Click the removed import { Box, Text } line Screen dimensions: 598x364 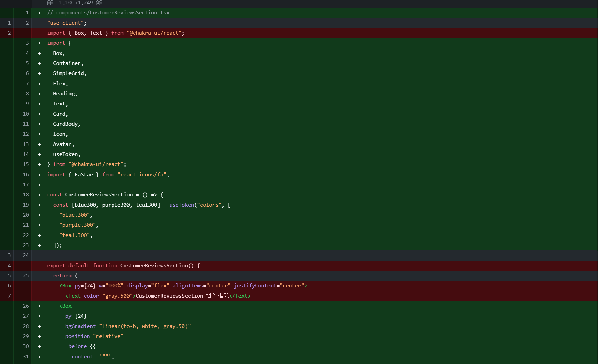(116, 33)
